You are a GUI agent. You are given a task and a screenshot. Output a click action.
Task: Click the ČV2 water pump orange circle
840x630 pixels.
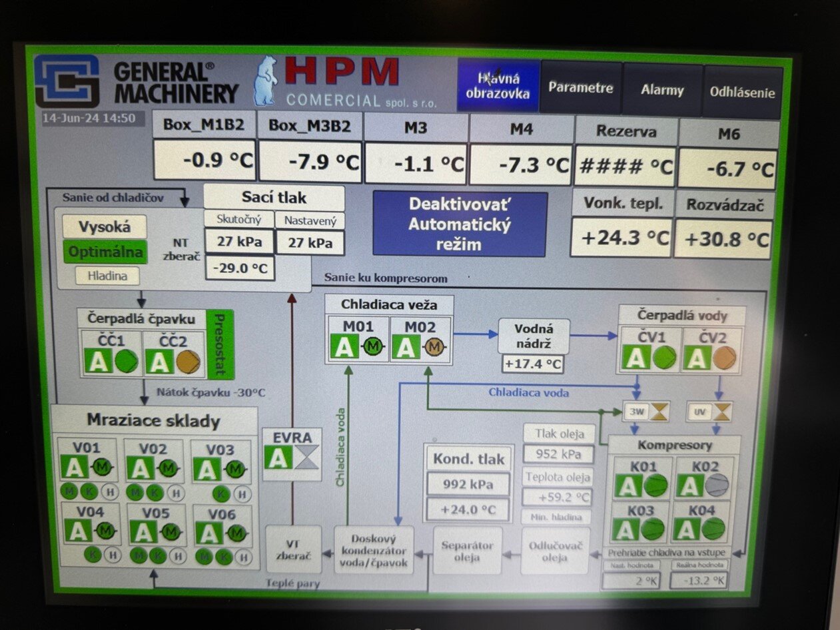(724, 358)
